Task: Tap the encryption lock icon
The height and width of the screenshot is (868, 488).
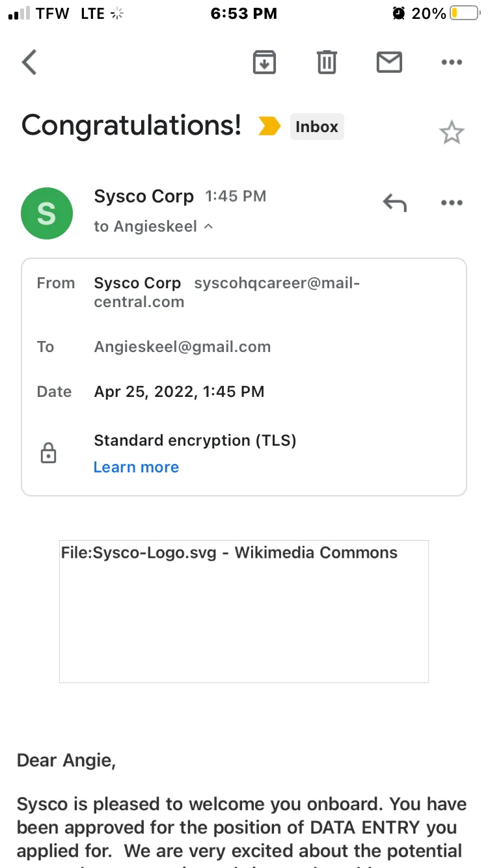Action: [49, 454]
